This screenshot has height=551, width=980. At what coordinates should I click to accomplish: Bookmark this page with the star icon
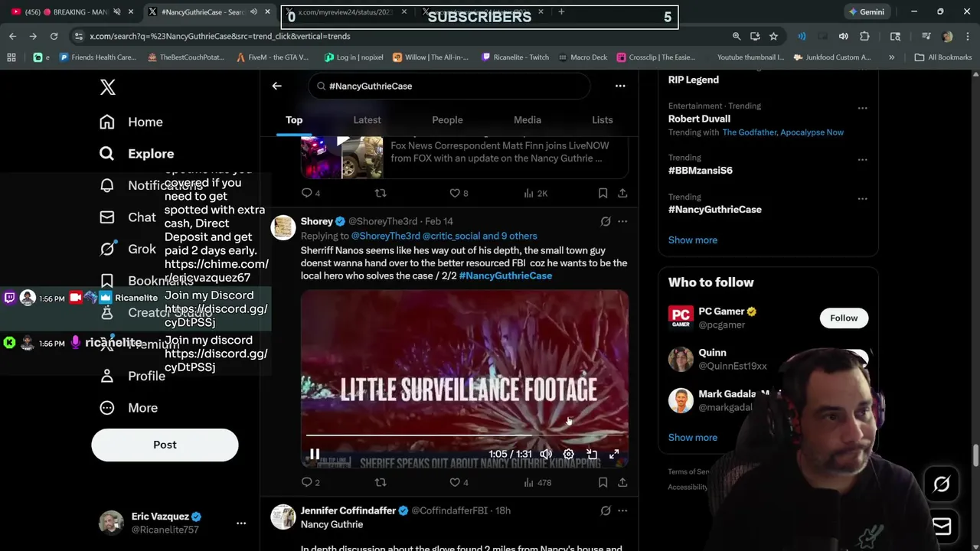coord(773,36)
